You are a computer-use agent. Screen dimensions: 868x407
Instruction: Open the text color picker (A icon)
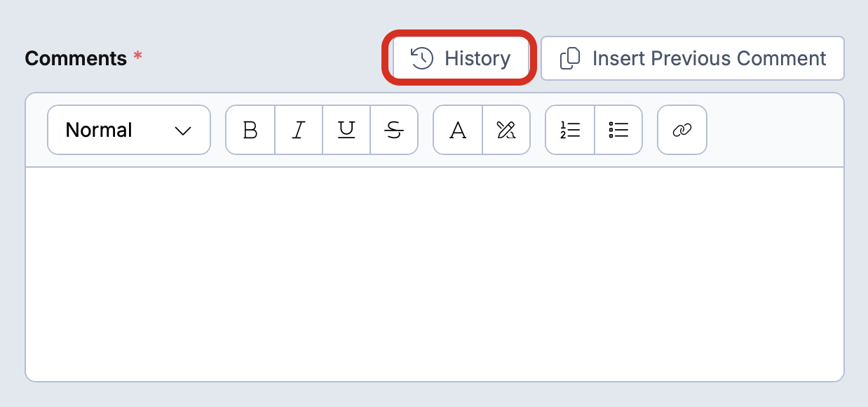tap(458, 130)
